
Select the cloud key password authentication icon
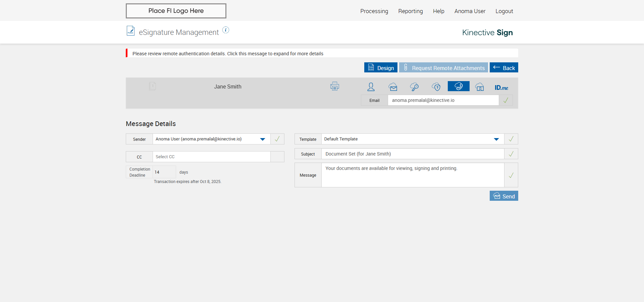414,87
